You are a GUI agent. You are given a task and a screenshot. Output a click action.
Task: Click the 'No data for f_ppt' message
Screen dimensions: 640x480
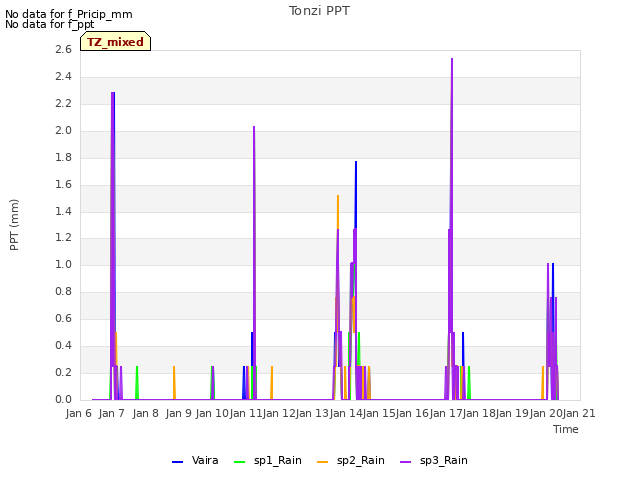49,24
